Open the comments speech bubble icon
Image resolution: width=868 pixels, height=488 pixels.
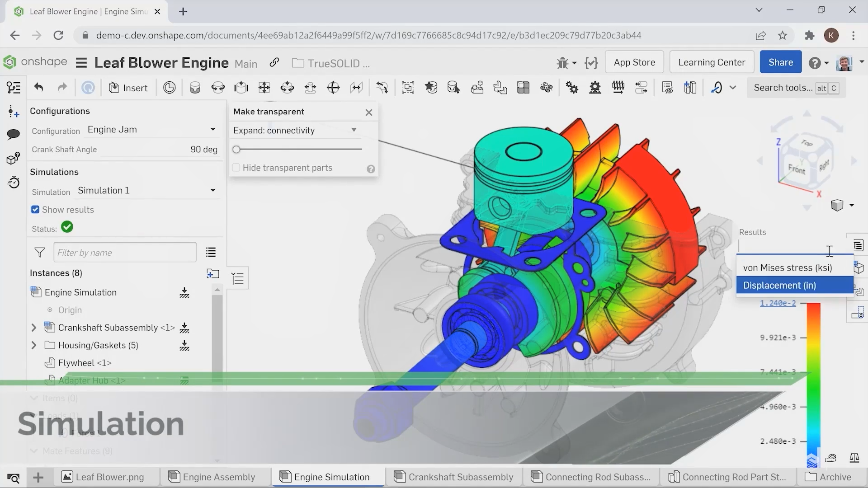[14, 134]
